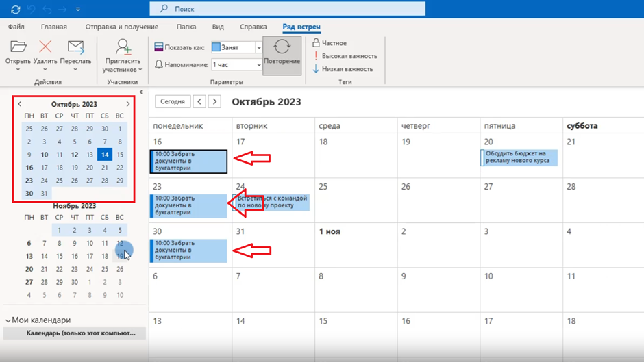Open the File menu tab
644x362 pixels.
16,27
